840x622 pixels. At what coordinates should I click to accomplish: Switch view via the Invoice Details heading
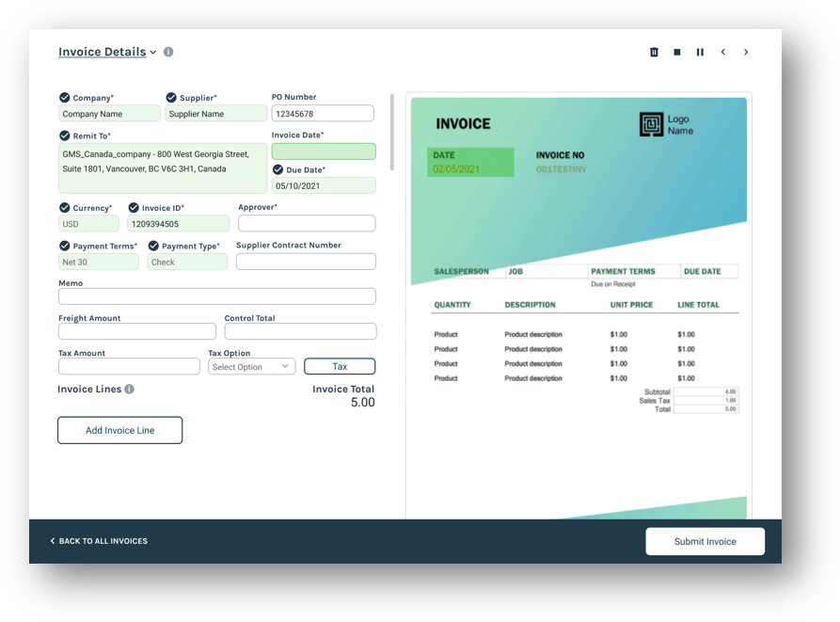[102, 52]
